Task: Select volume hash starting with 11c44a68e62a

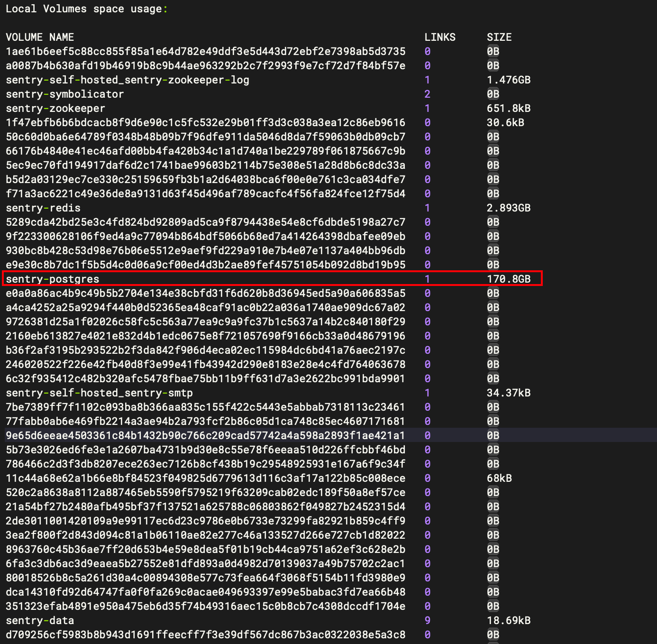Action: click(x=206, y=478)
